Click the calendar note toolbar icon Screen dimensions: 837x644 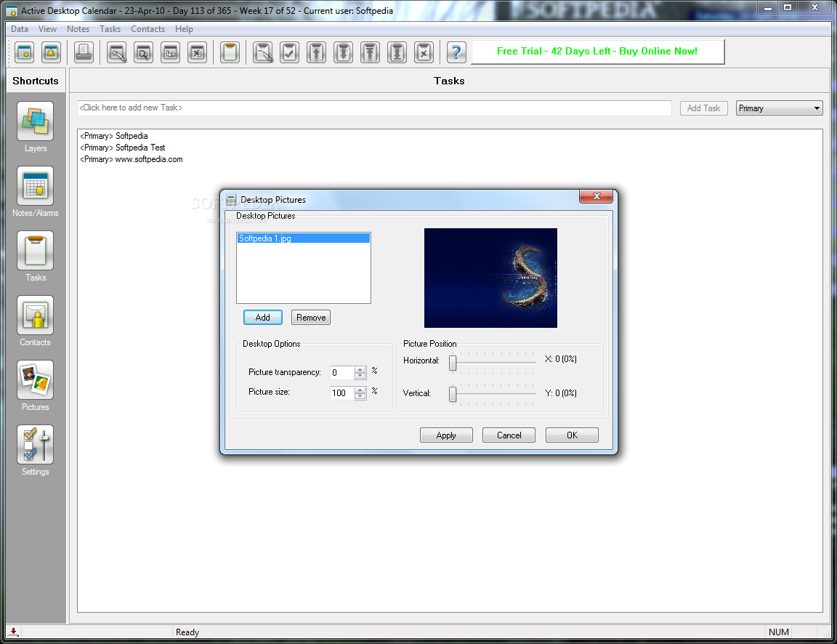point(25,52)
